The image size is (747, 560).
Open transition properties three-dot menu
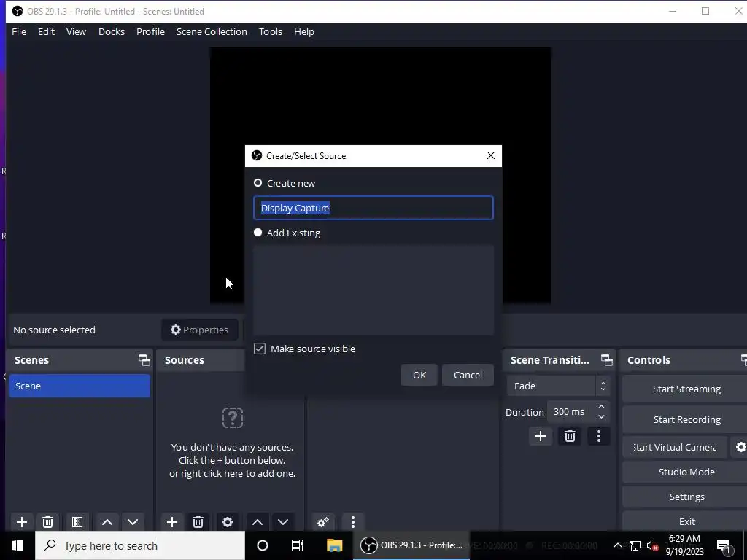click(599, 436)
